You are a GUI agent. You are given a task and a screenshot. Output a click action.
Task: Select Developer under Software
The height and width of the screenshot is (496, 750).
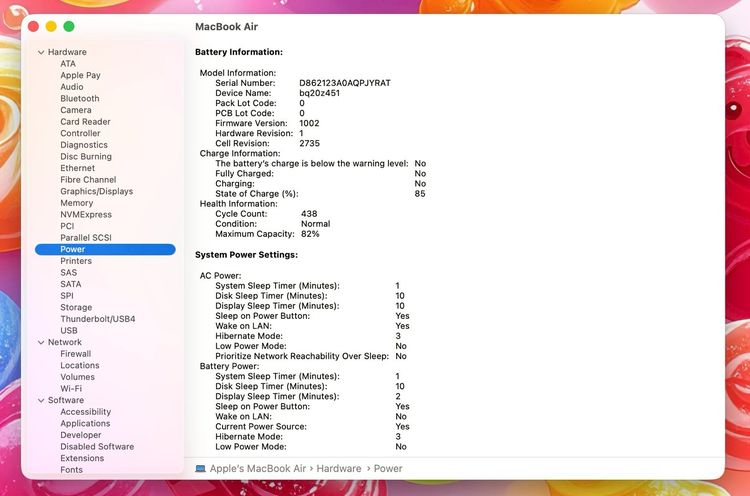click(81, 435)
